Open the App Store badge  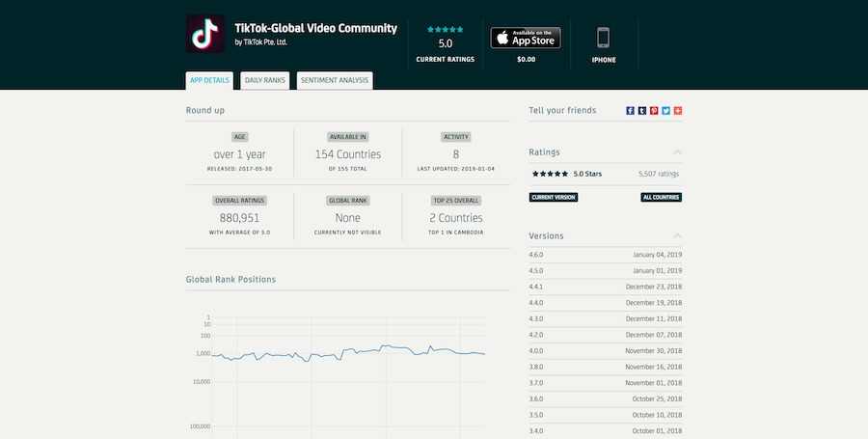526,38
